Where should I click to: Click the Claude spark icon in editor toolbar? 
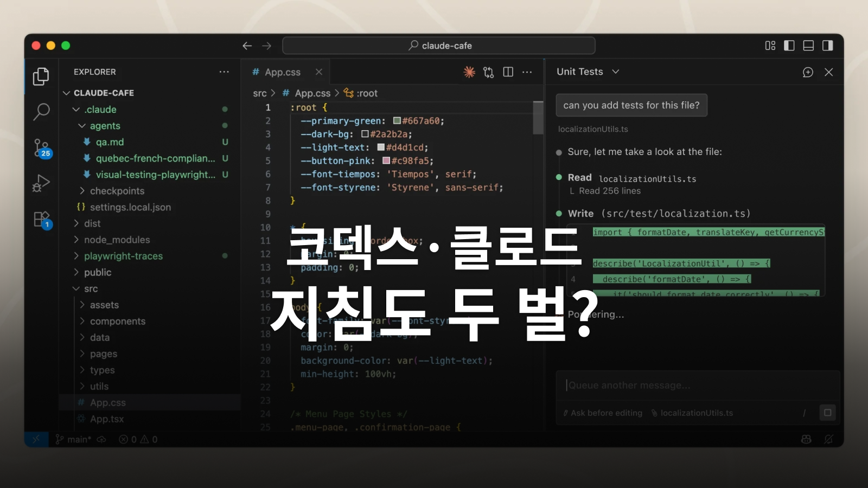pyautogui.click(x=469, y=72)
